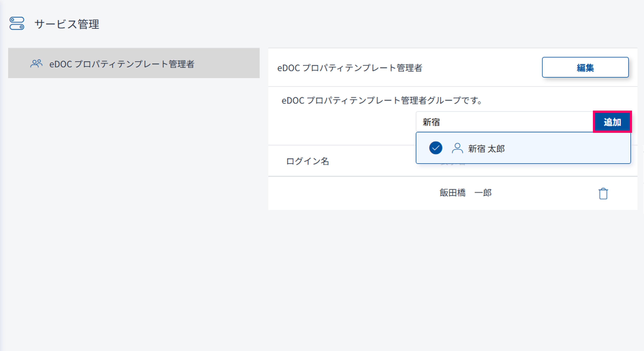Click the group people icon in sidebar
This screenshot has width=644, height=351.
point(36,64)
